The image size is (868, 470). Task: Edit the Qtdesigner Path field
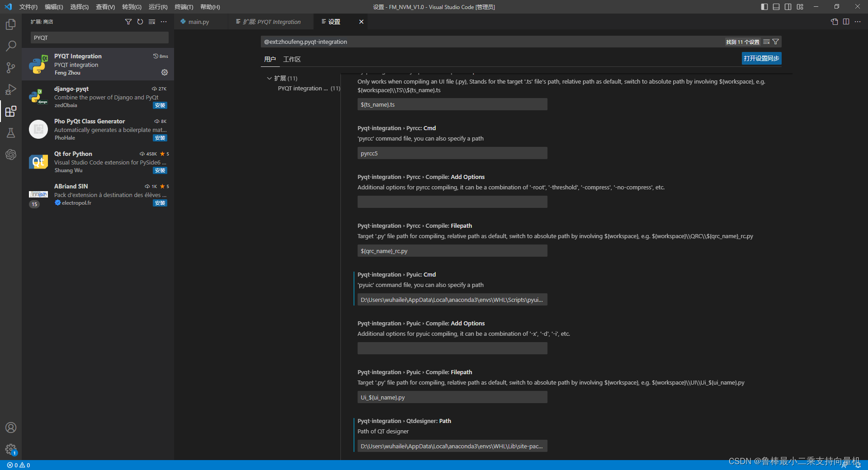[452, 446]
